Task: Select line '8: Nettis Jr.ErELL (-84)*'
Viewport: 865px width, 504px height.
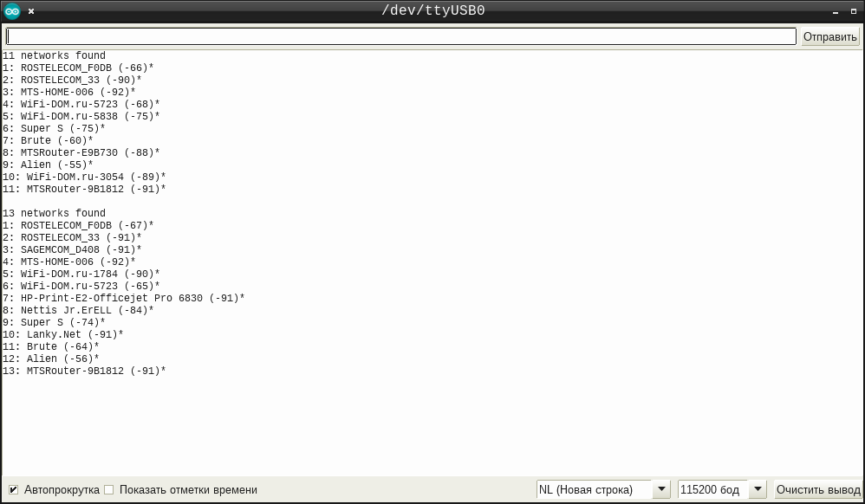Action: tap(78, 310)
